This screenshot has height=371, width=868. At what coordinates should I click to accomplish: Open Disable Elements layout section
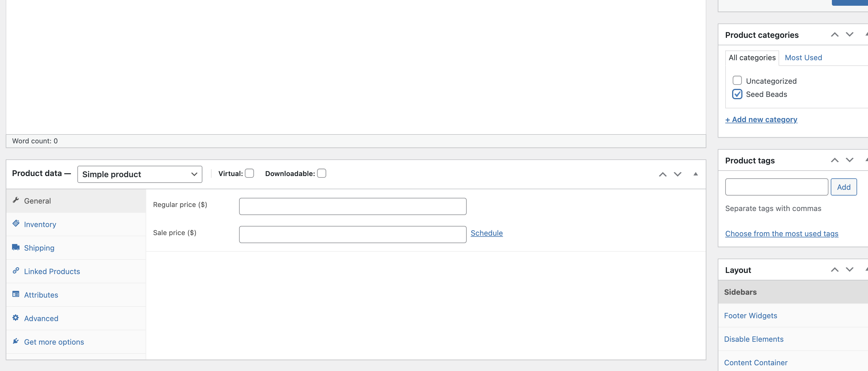tap(793, 339)
